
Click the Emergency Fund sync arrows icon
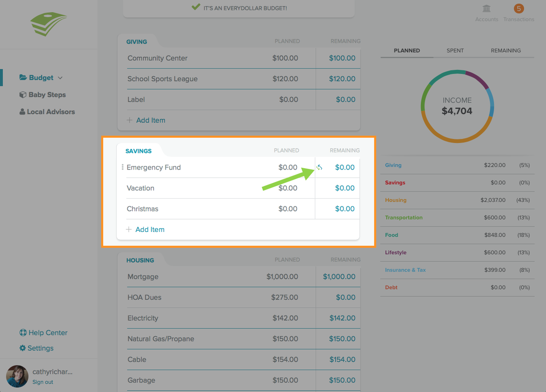[319, 167]
